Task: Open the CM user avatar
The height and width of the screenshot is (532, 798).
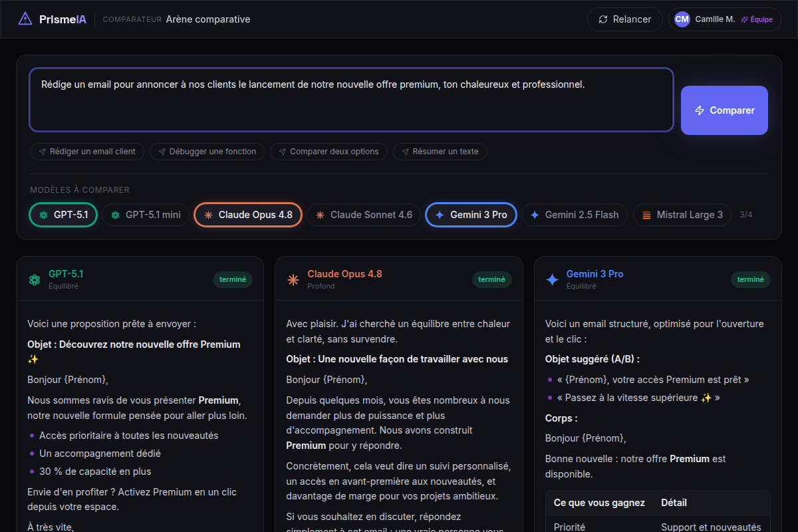Action: coord(682,19)
